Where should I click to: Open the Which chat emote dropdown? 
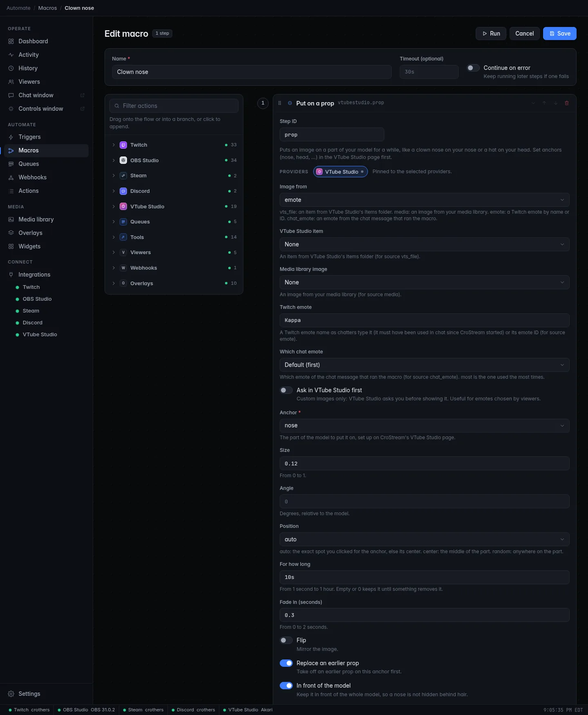tap(424, 365)
